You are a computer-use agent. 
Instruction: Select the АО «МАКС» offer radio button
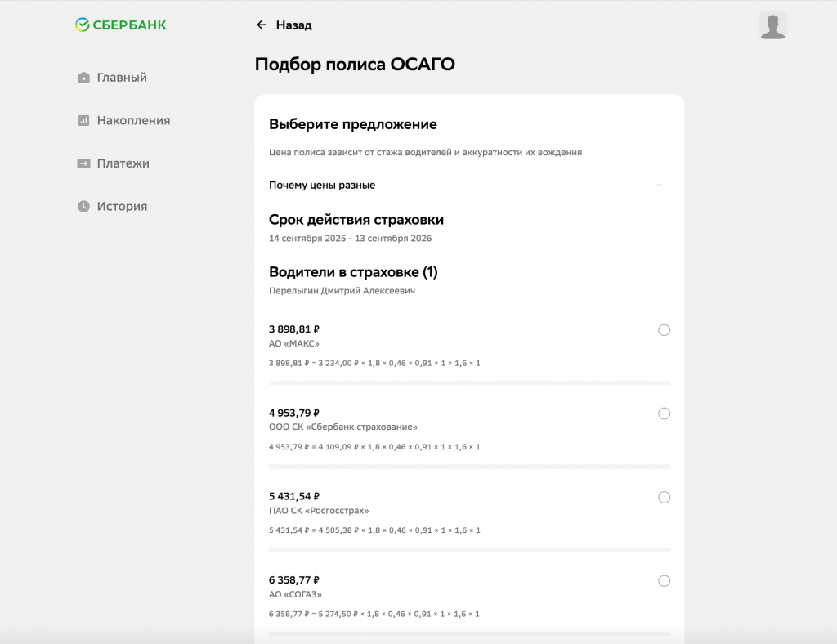(664, 330)
